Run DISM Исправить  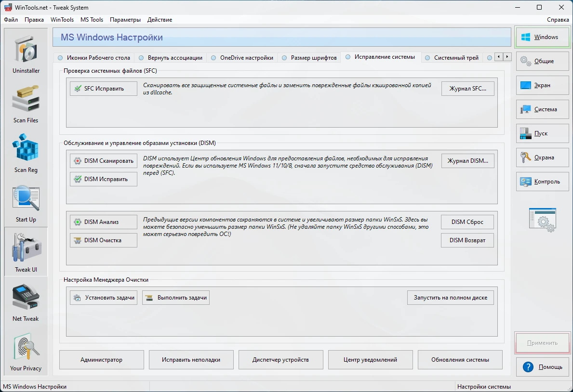click(104, 179)
